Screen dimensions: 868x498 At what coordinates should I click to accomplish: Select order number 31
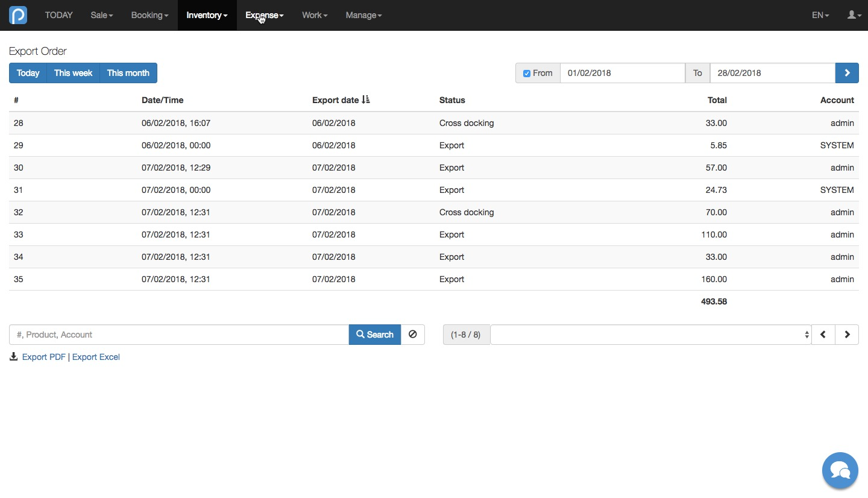click(x=19, y=190)
